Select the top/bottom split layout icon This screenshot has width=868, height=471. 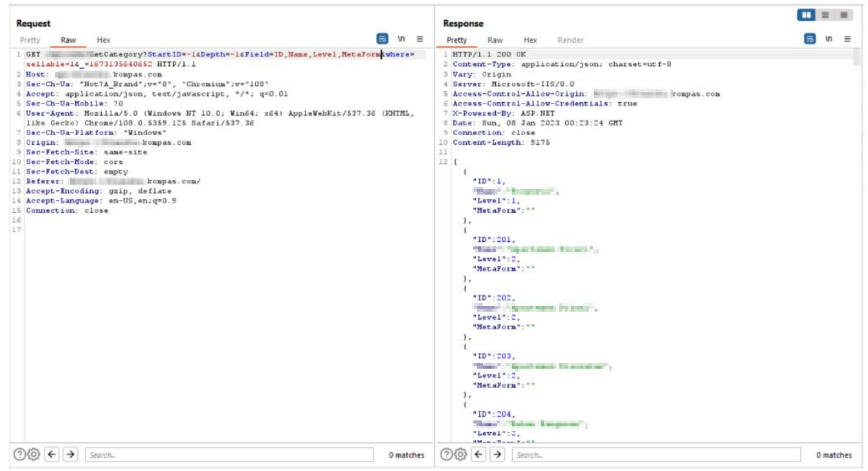point(825,15)
